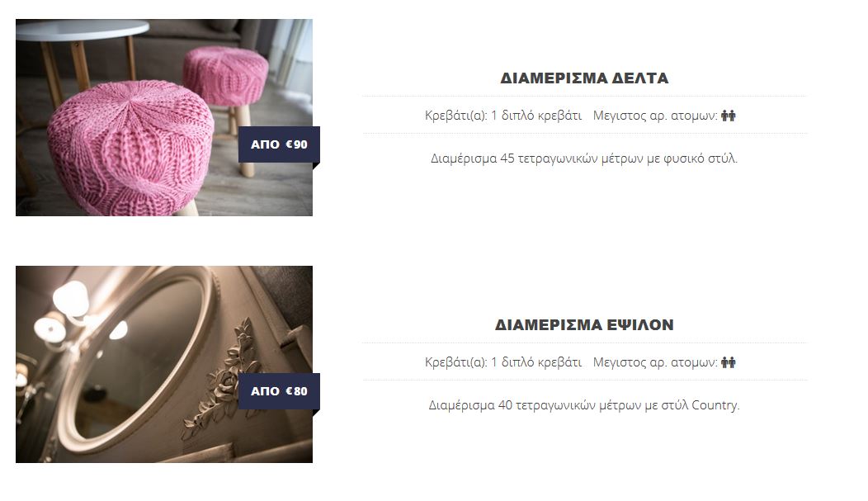Click the 45 τετραγωνικών μέτρων description text
The width and height of the screenshot is (868, 501).
[584, 158]
